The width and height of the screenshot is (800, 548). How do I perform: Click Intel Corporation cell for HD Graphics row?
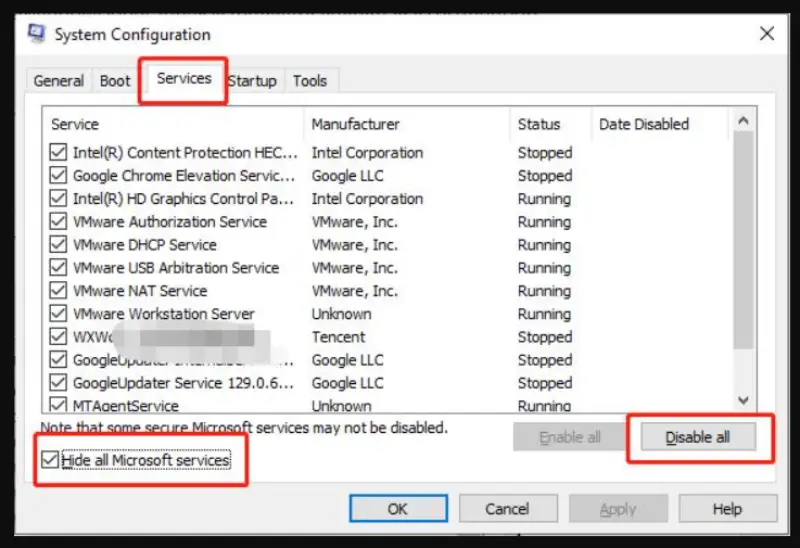pos(367,198)
